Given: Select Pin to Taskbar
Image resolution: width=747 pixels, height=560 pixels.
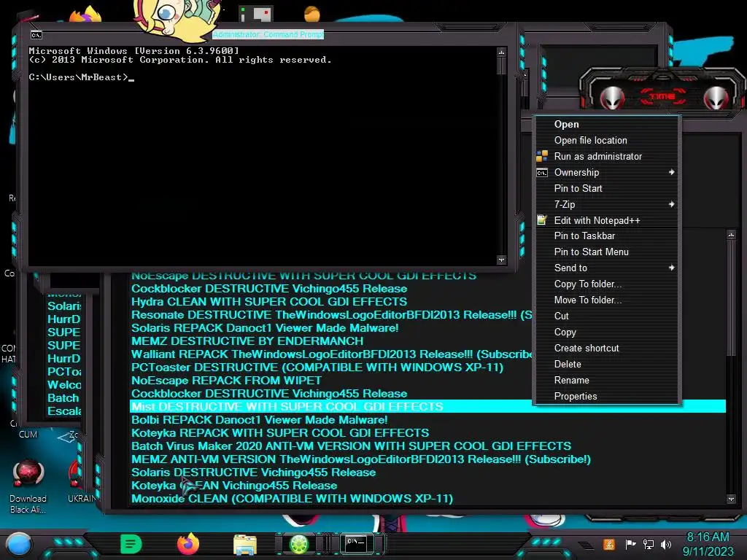Looking at the screenshot, I should [607, 236].
